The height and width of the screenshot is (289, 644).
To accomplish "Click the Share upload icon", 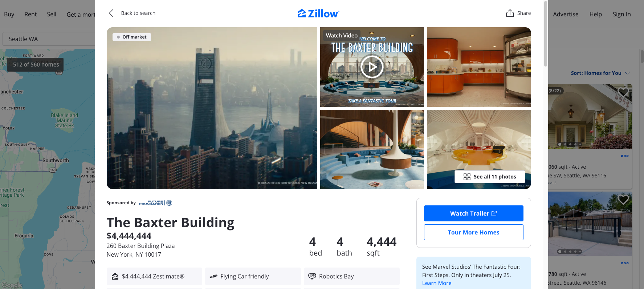I will point(510,13).
